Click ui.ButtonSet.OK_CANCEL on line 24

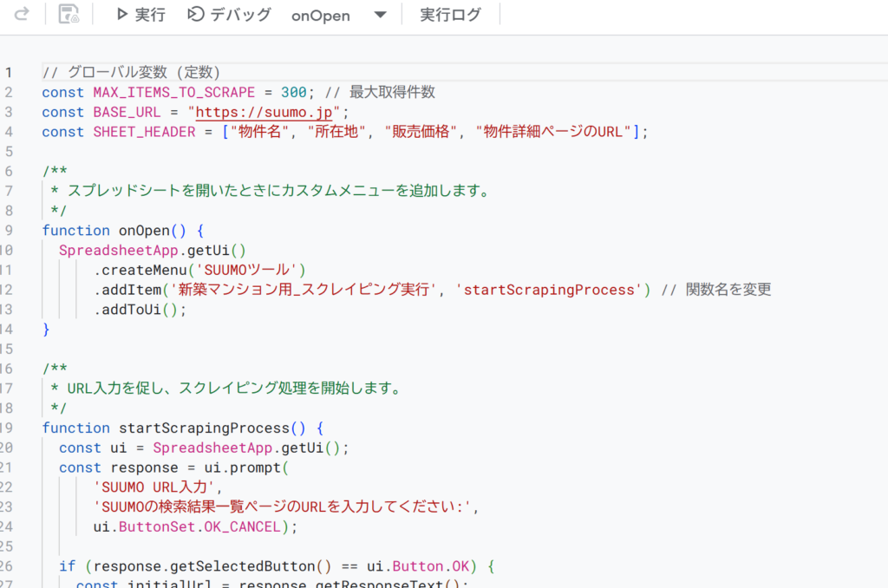click(x=187, y=526)
